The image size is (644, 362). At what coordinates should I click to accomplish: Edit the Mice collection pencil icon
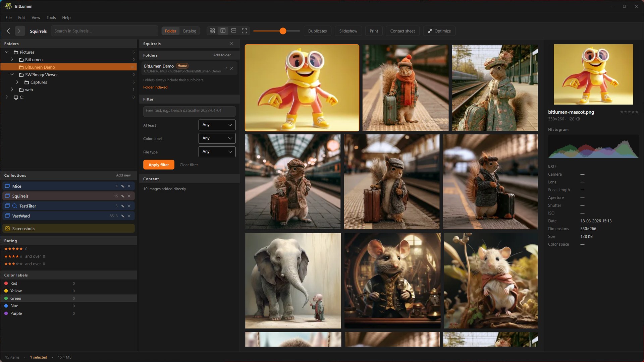click(x=123, y=186)
